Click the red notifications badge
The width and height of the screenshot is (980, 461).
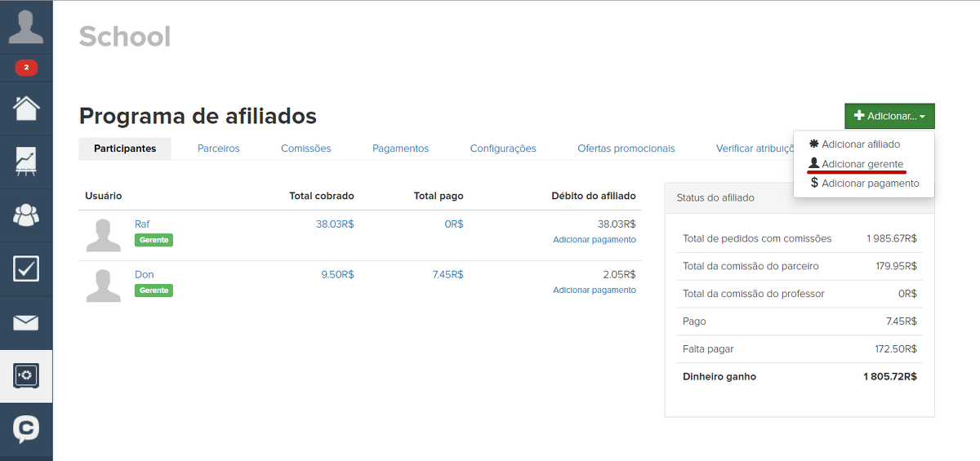tap(26, 68)
